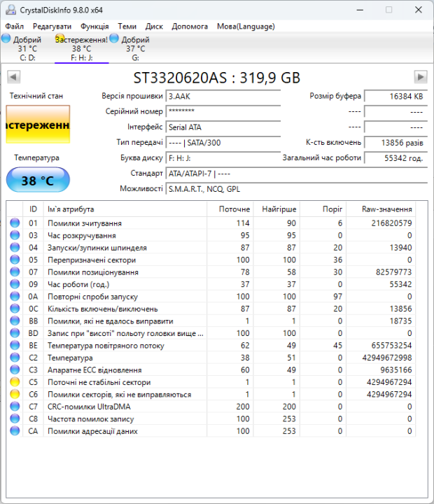Click the S.M.A.R.T., NCQ, GPL features field

296,189
